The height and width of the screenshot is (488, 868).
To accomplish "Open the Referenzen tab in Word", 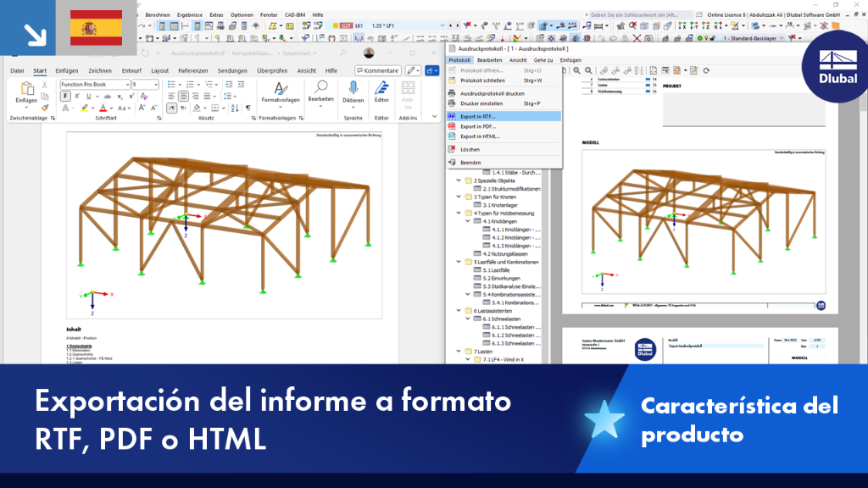I will click(193, 71).
